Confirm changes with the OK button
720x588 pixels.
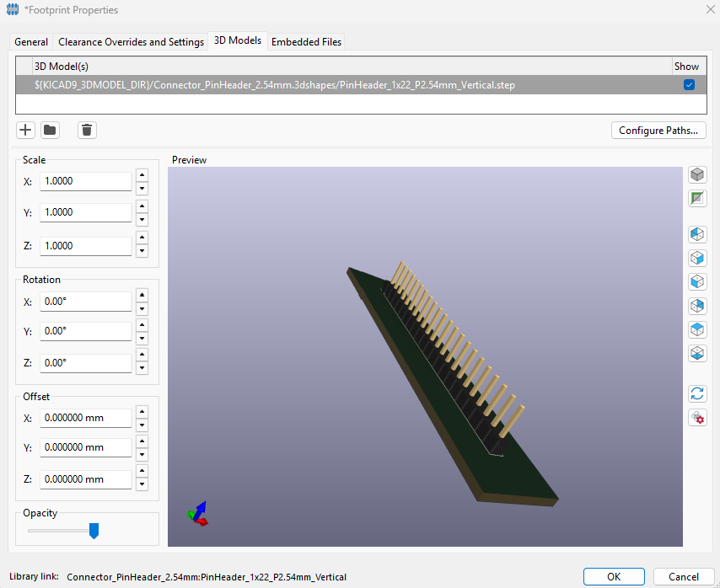(x=614, y=577)
